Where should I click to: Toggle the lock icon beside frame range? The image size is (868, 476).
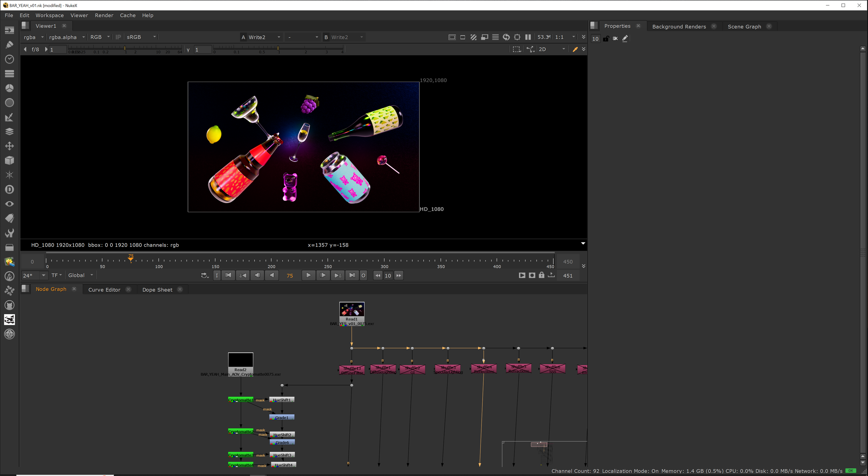(541, 275)
